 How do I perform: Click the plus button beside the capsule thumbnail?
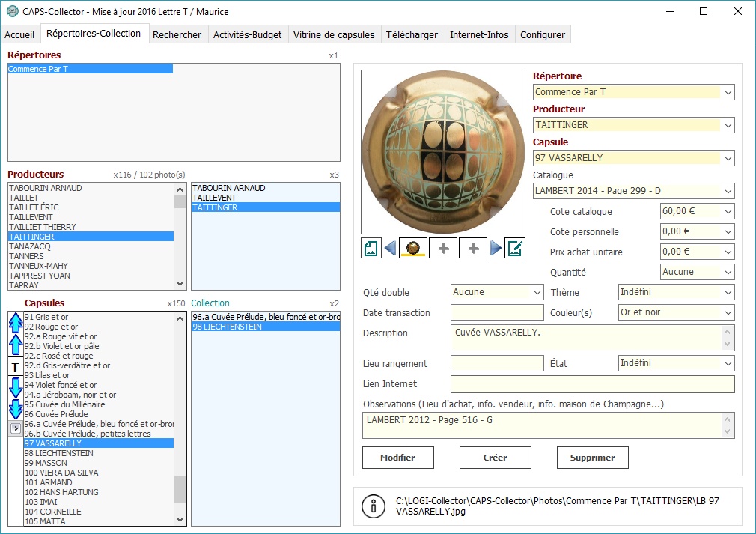tap(443, 249)
